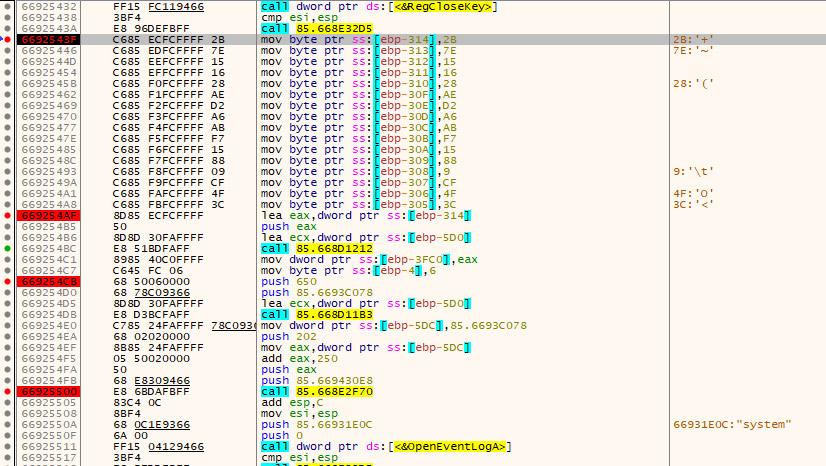Select the push 650 instruction
This screenshot has height=466, width=826.
pos(289,282)
